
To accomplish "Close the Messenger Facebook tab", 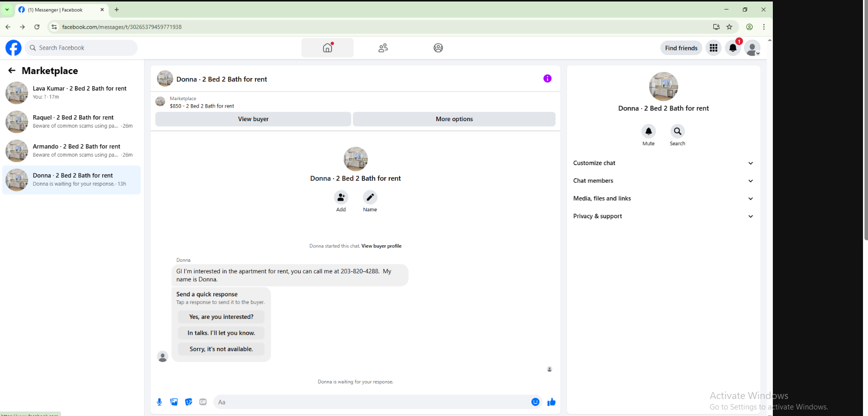I will point(102,10).
